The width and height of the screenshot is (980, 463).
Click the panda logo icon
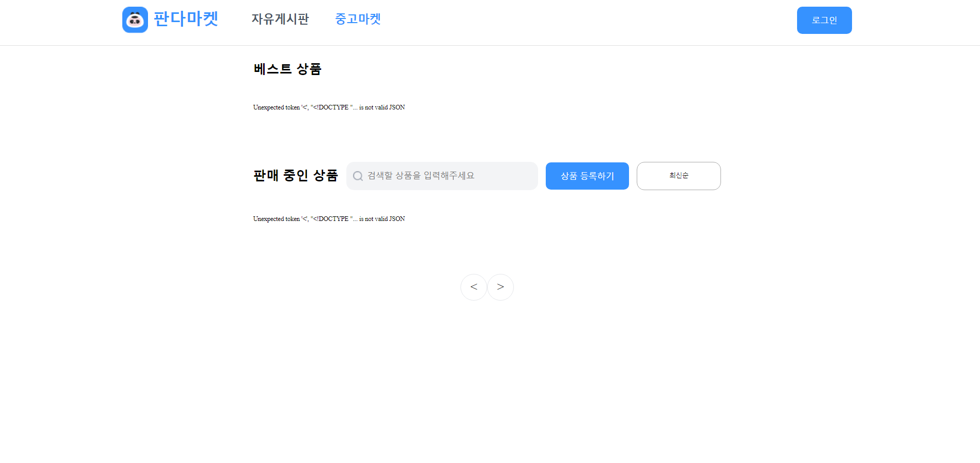[135, 20]
